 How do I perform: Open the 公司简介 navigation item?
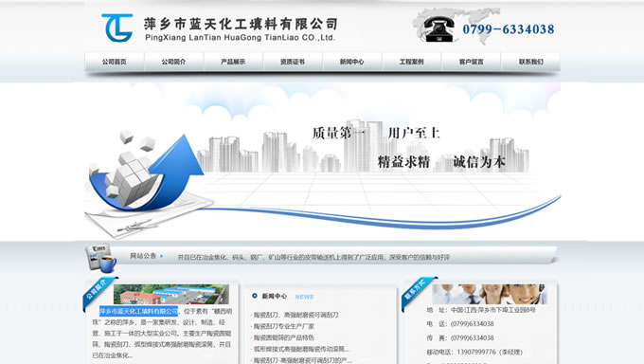[x=173, y=62]
